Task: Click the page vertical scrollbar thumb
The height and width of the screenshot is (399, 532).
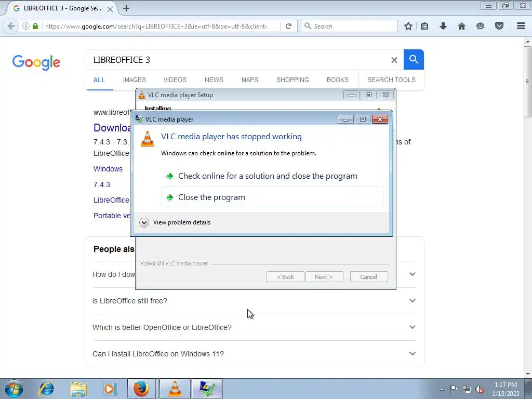Action: click(527, 82)
